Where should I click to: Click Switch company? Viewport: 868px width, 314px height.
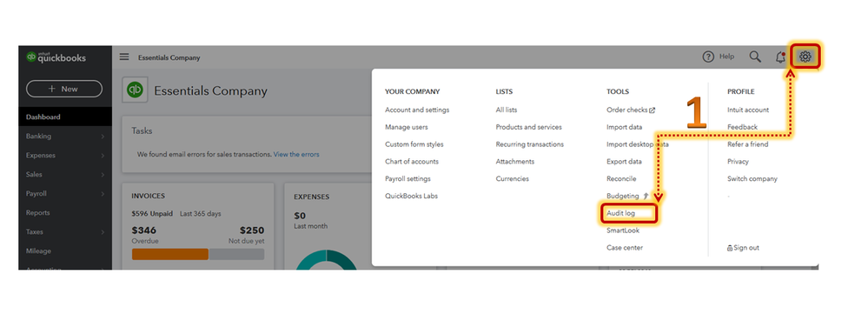[752, 178]
